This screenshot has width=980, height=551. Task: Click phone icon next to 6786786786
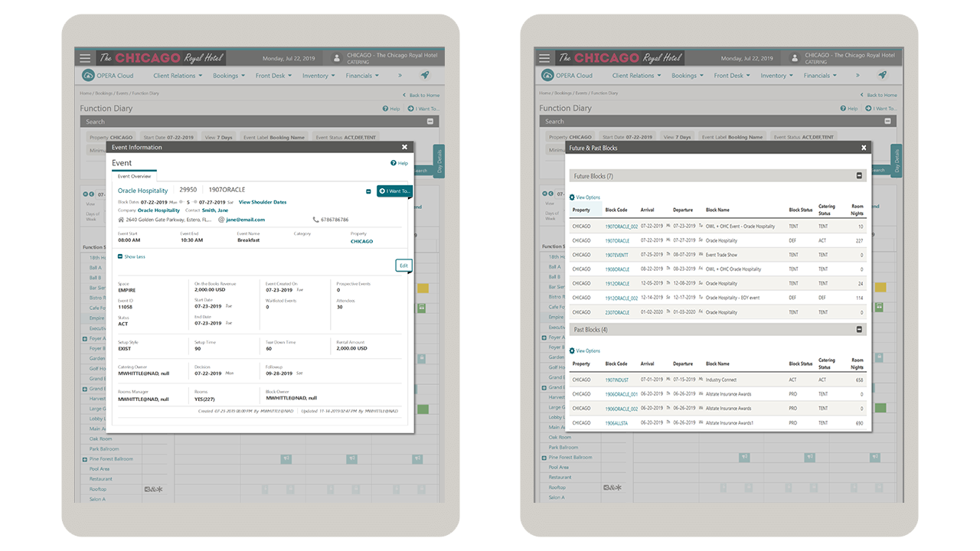[315, 220]
